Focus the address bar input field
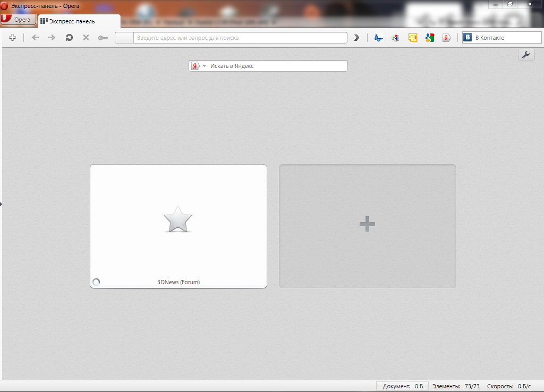 239,38
